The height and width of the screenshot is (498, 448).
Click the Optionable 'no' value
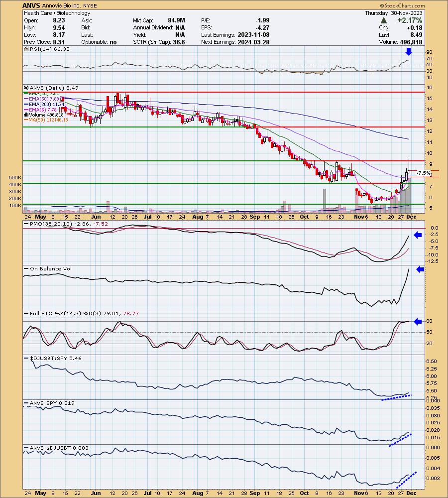point(113,42)
